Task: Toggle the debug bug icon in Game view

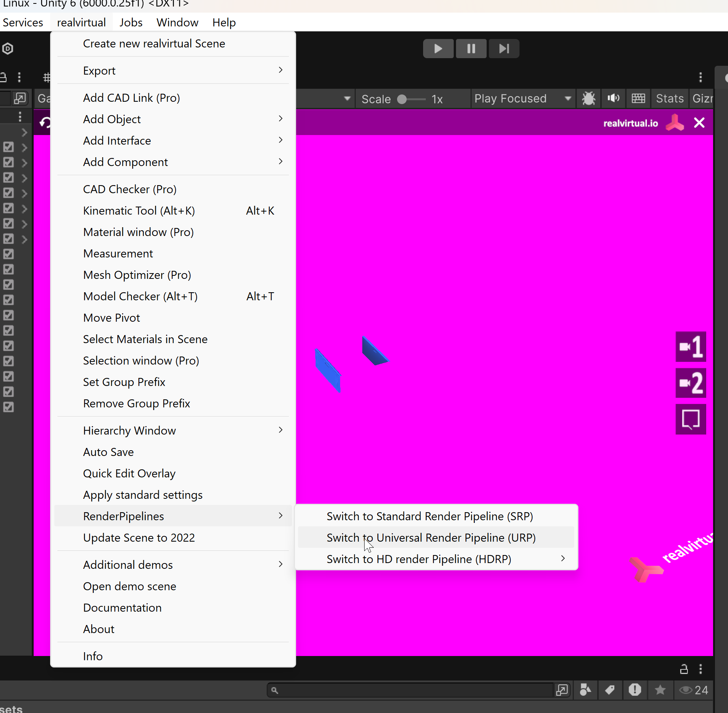Action: [588, 99]
